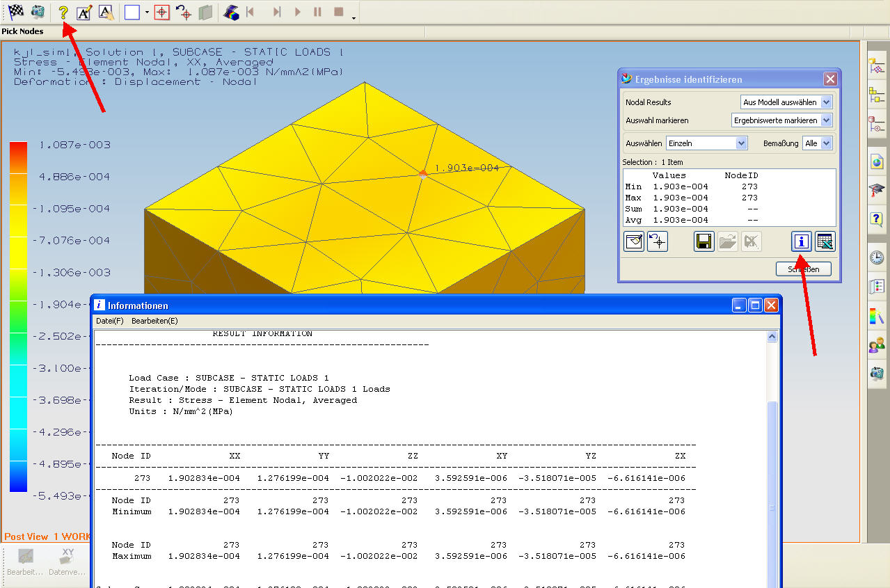Click the 'Post View 1 WORK' label

click(x=47, y=537)
